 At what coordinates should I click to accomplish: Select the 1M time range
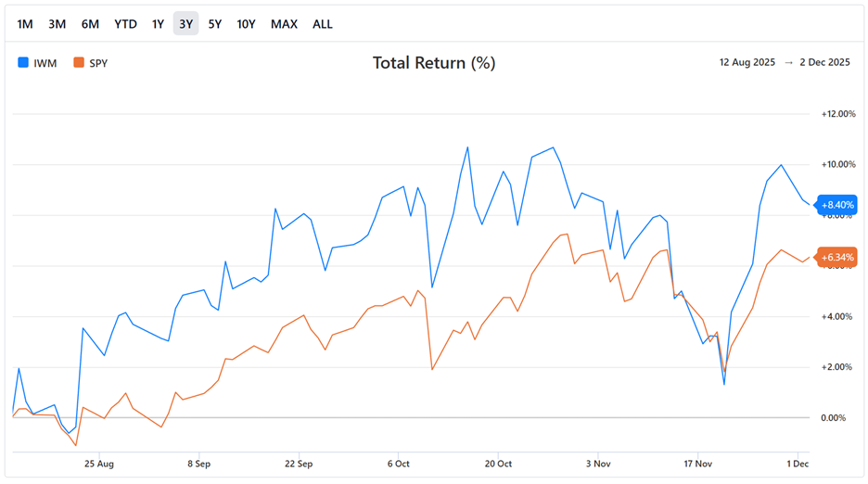coord(25,24)
